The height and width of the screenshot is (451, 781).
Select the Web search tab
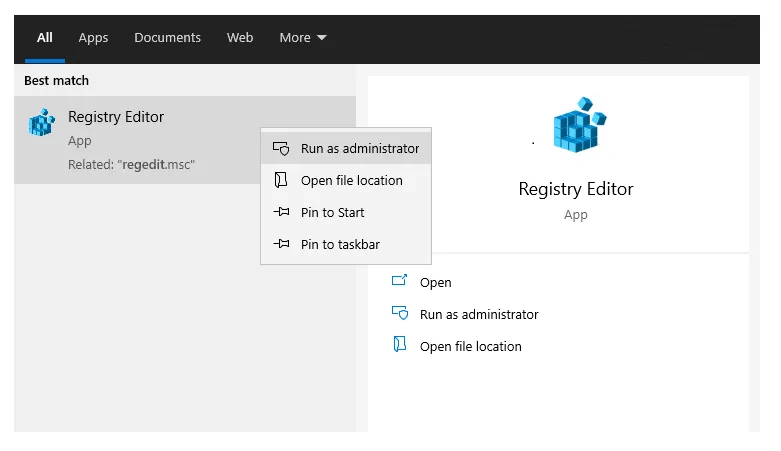240,38
